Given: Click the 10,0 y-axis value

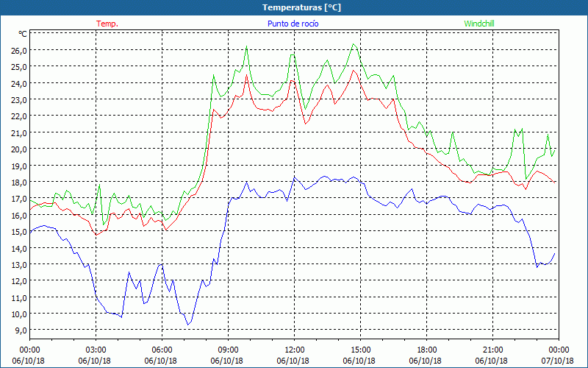Looking at the screenshot, I should click(x=20, y=314).
